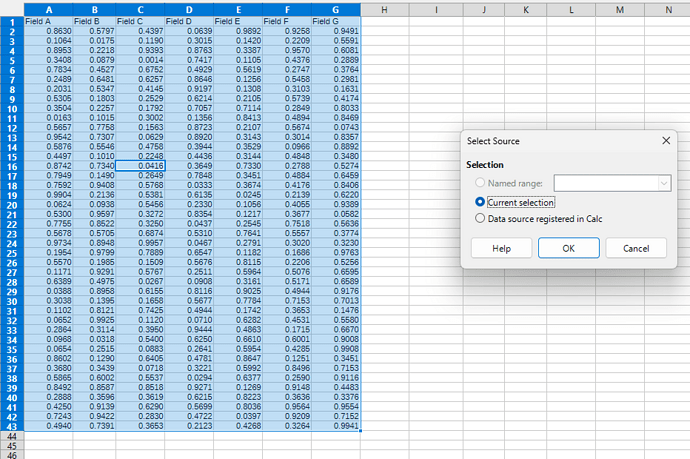The height and width of the screenshot is (459, 690).
Task: Select row 43 header
Action: pyautogui.click(x=12, y=426)
